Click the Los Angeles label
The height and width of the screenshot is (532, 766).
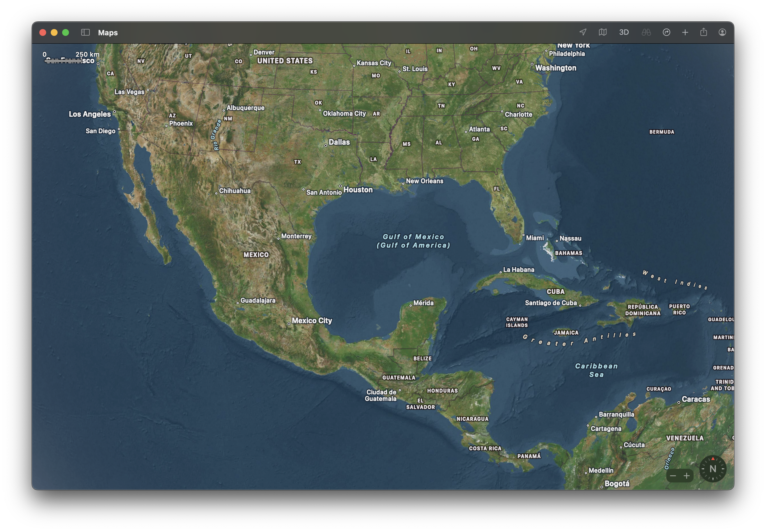coord(90,114)
